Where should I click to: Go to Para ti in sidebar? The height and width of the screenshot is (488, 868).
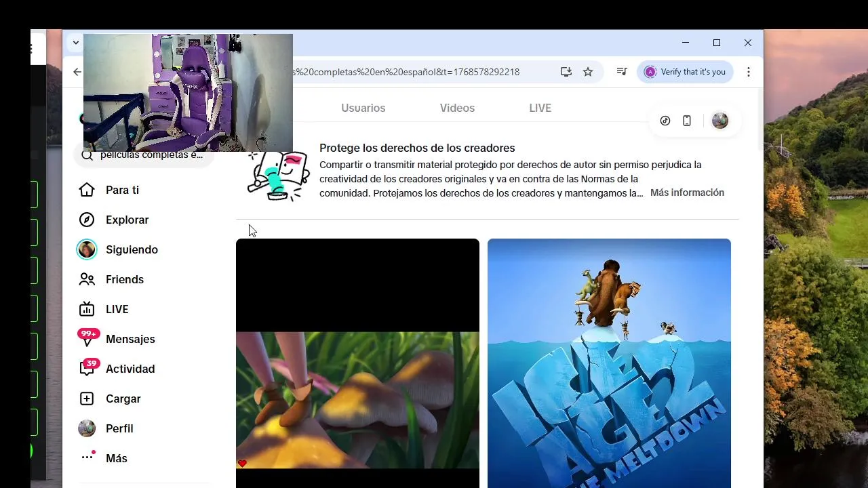122,190
